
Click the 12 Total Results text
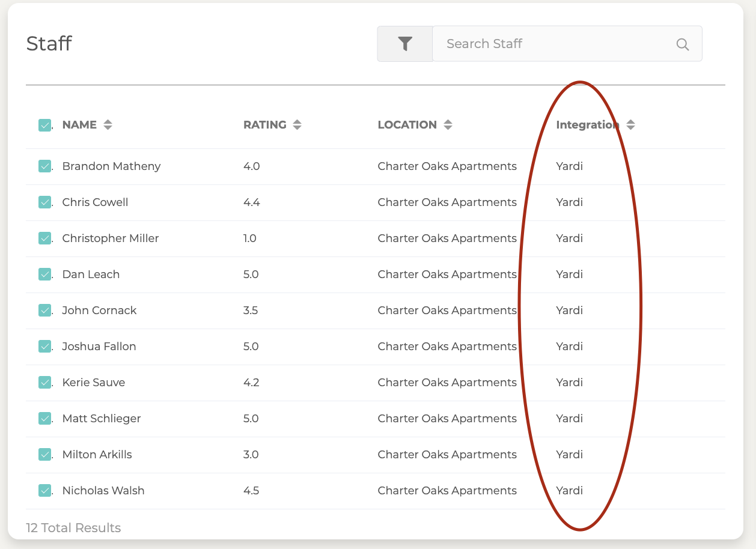pyautogui.click(x=73, y=528)
